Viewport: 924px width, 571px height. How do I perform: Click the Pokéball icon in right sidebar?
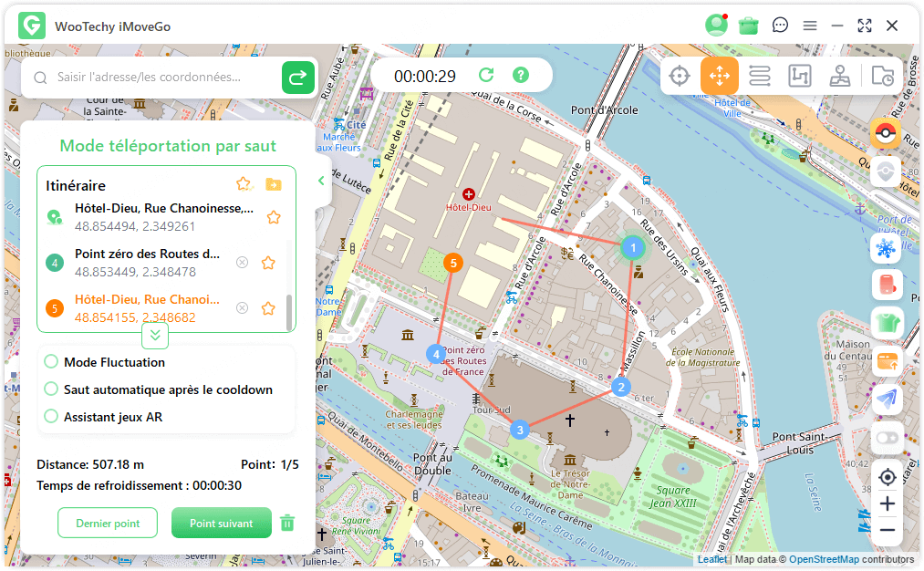[886, 134]
